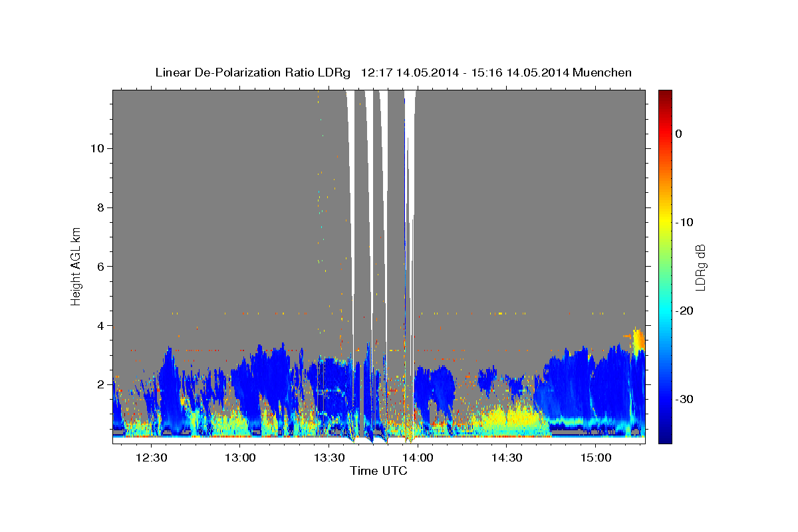
Task: Click the '15:00' time axis label
Action: click(596, 458)
